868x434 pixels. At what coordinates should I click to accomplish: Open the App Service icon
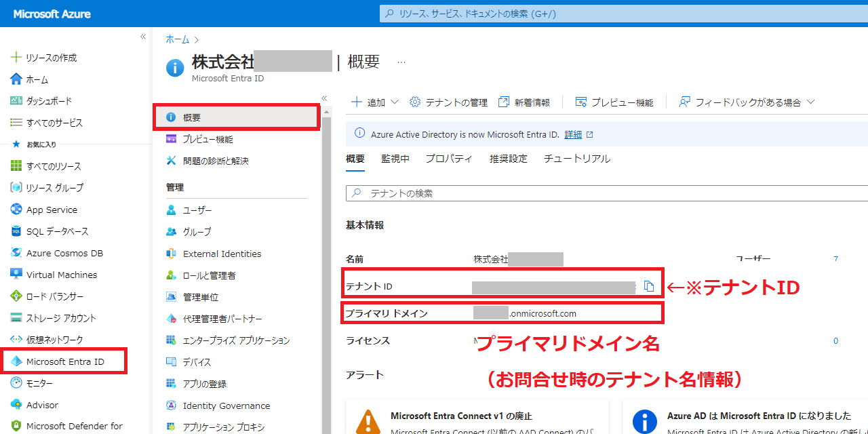(16, 210)
